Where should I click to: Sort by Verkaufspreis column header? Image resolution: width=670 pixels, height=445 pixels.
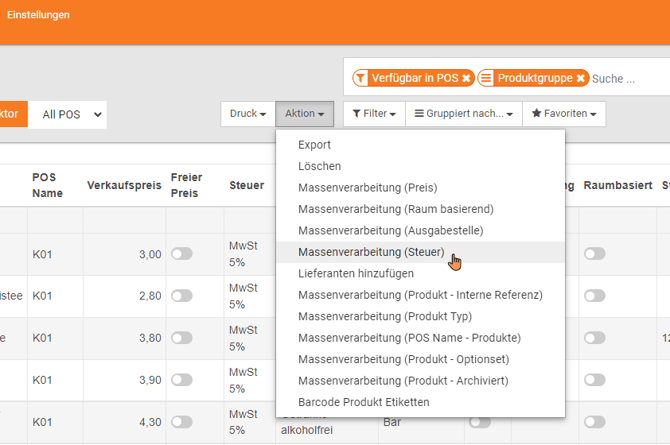tap(125, 185)
